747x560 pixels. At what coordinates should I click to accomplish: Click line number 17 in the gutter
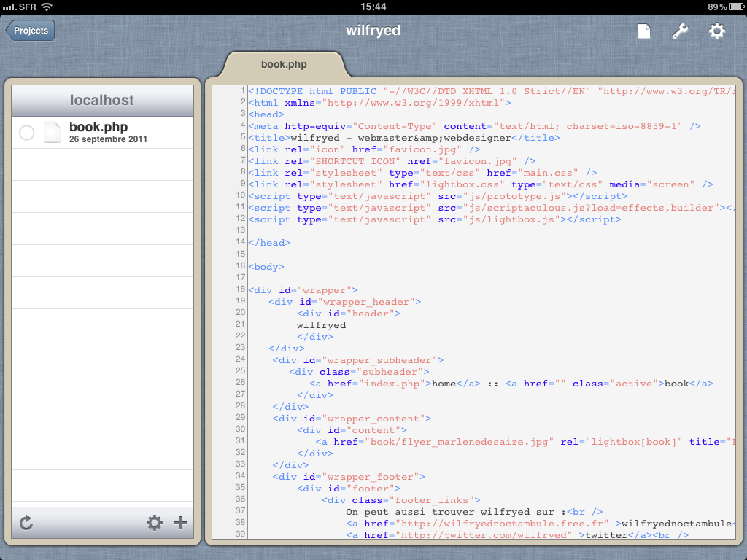tap(240, 278)
